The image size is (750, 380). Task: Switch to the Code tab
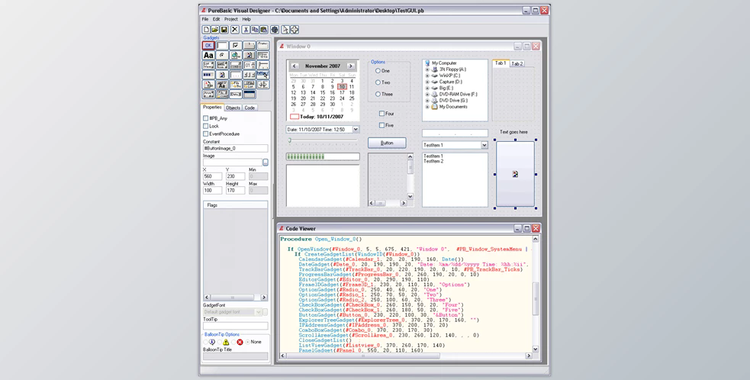250,108
